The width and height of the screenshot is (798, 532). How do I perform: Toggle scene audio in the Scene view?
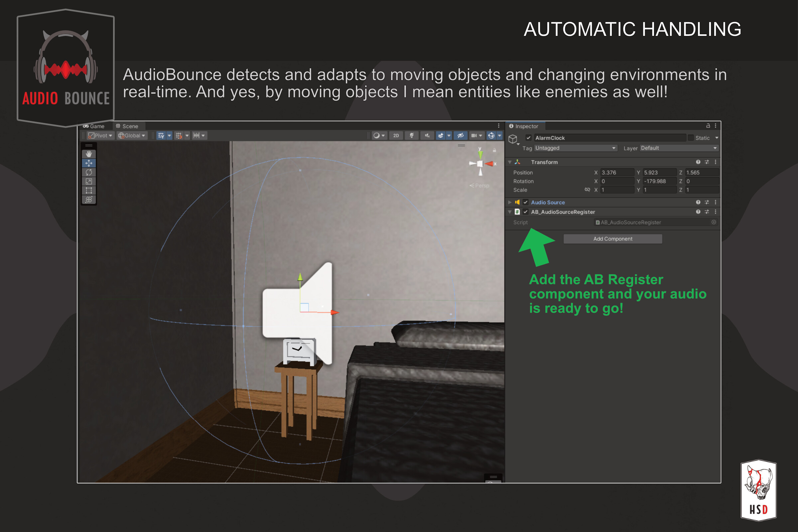coord(427,135)
